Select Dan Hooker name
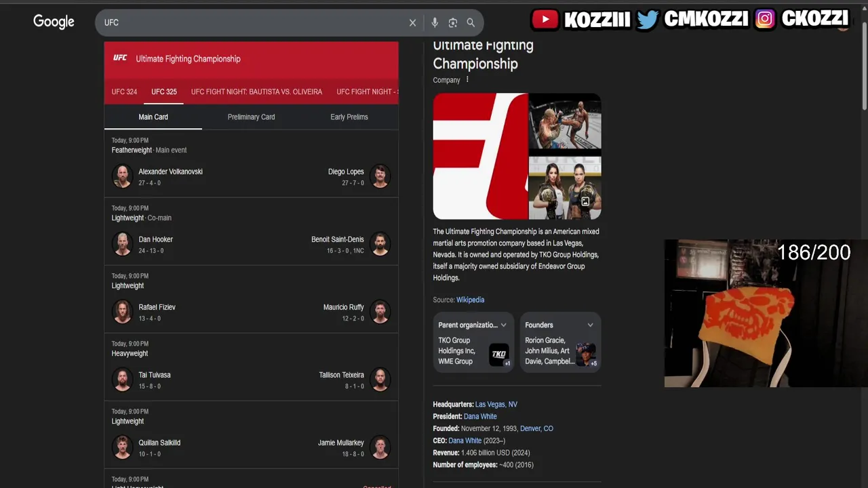 (x=155, y=239)
